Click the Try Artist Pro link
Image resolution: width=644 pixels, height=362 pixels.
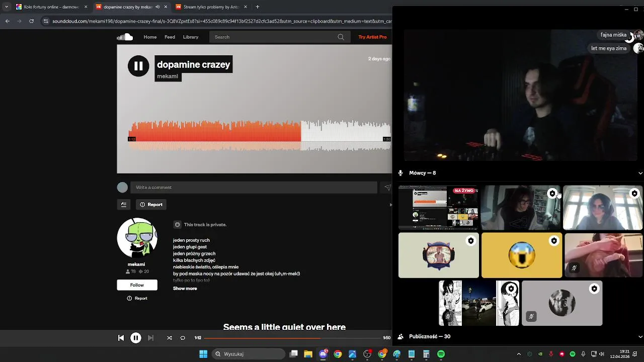click(372, 37)
